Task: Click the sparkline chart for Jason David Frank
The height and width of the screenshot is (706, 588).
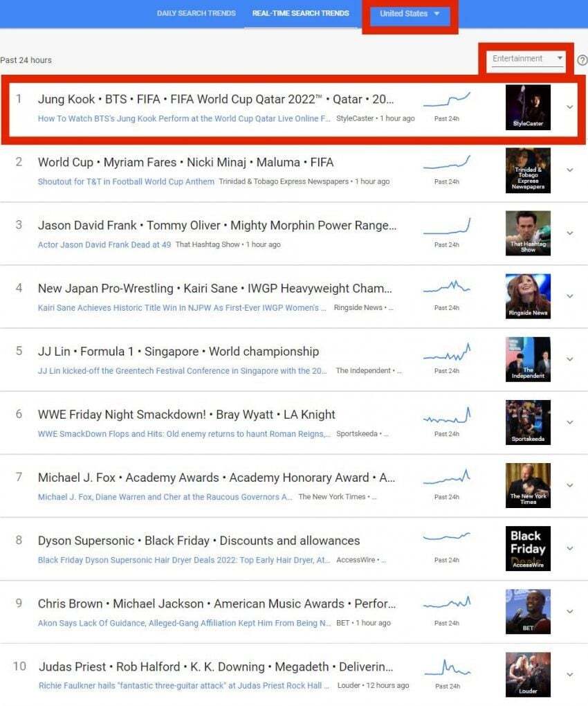Action: point(447,226)
